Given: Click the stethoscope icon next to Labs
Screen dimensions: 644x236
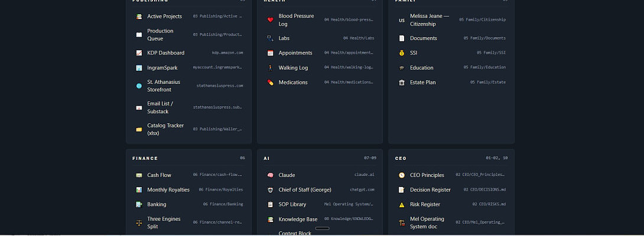Looking at the screenshot, I should pos(270,38).
